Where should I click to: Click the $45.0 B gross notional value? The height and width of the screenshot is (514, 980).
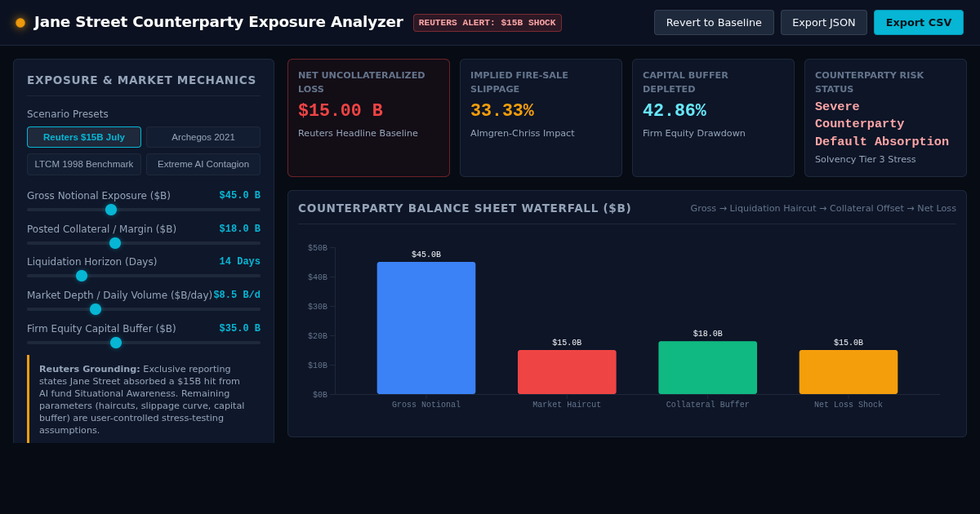[239, 196]
